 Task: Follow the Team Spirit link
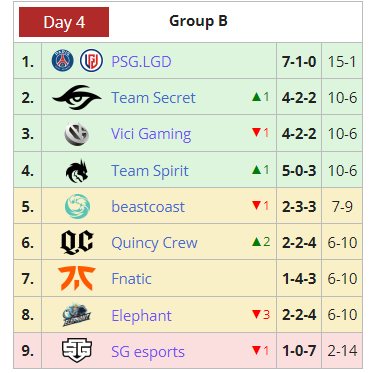pos(150,171)
